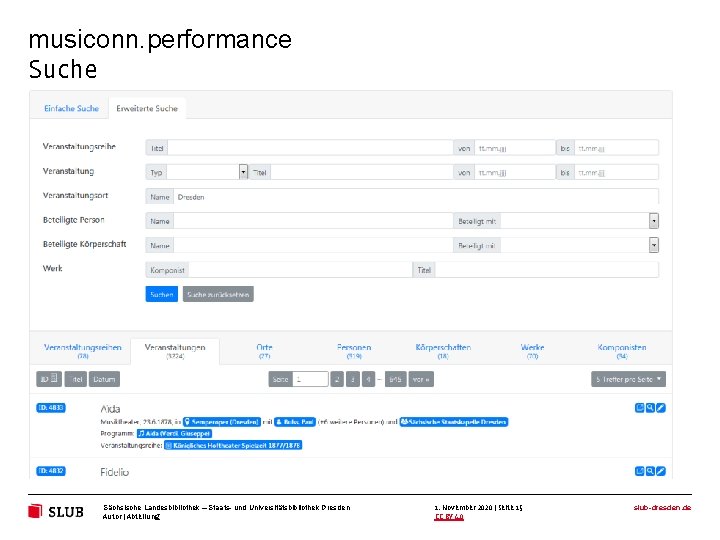
Task: Open Sächsische Staatskapelle Dresden tag
Action: coord(454,422)
